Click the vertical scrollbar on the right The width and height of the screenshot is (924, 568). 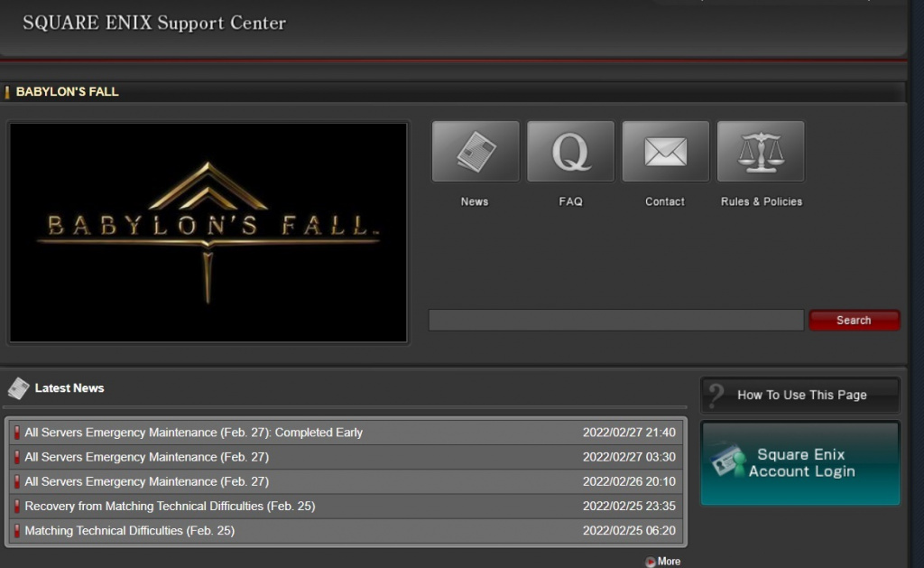coord(919,271)
